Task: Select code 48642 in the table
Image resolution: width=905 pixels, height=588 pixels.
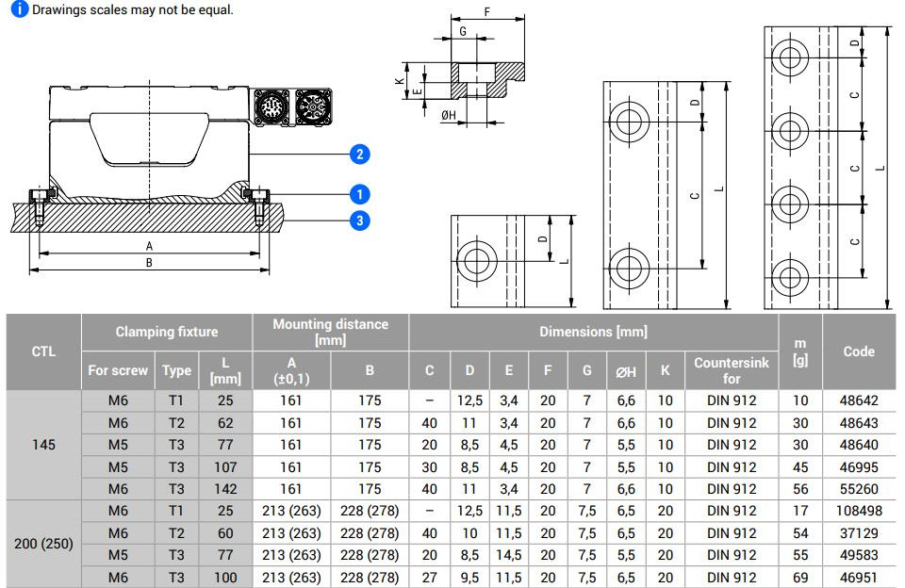Action: [x=859, y=400]
